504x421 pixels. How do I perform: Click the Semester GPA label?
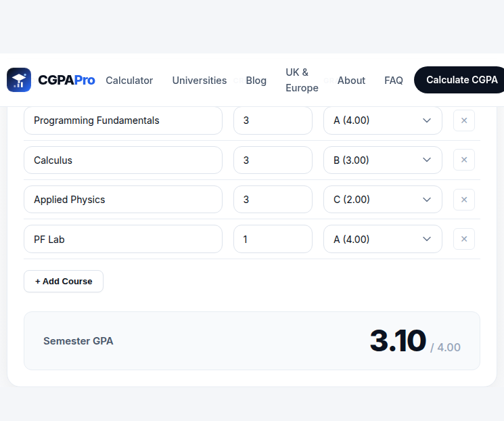coord(78,341)
